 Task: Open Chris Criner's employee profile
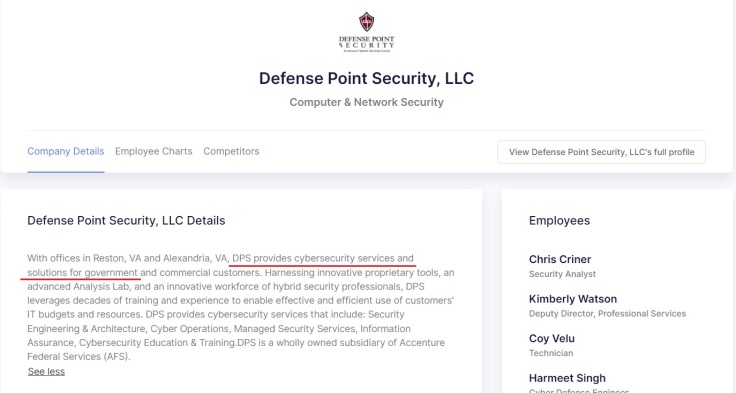click(x=560, y=259)
